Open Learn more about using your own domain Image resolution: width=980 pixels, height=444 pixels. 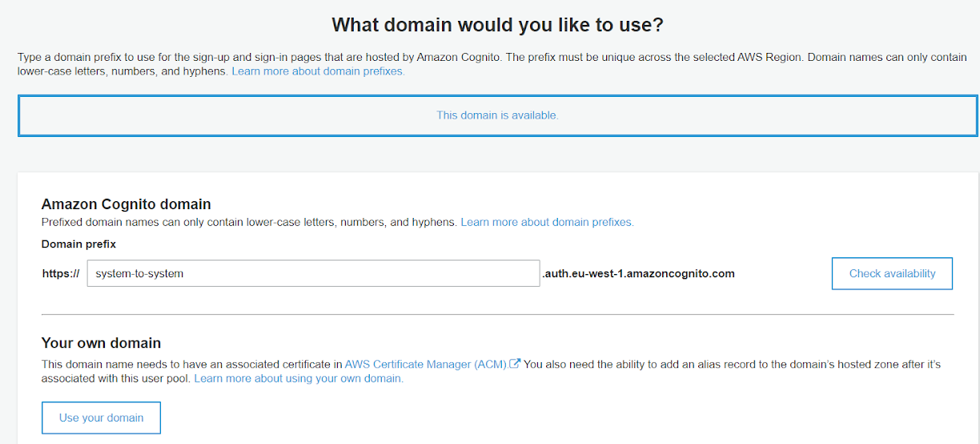click(x=299, y=378)
